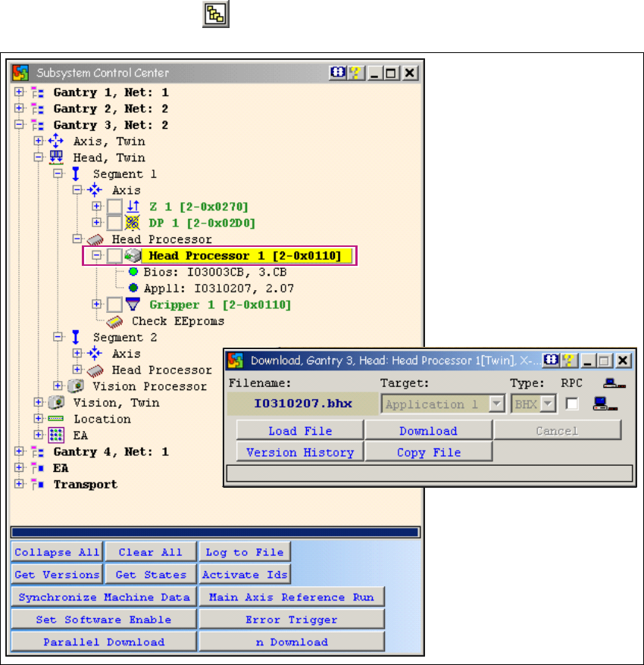Click the Gripper 1 funnel icon
This screenshot has width=644, height=665.
pyautogui.click(x=133, y=304)
